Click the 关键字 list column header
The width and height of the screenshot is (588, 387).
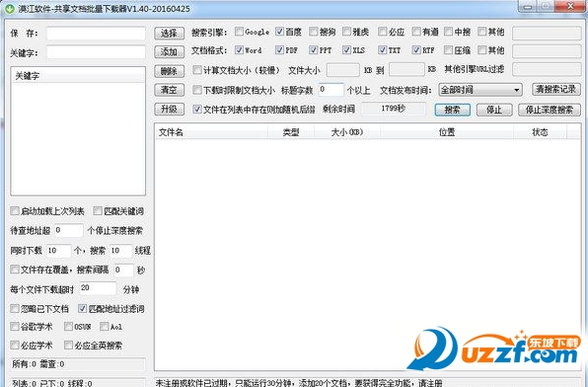78,76
